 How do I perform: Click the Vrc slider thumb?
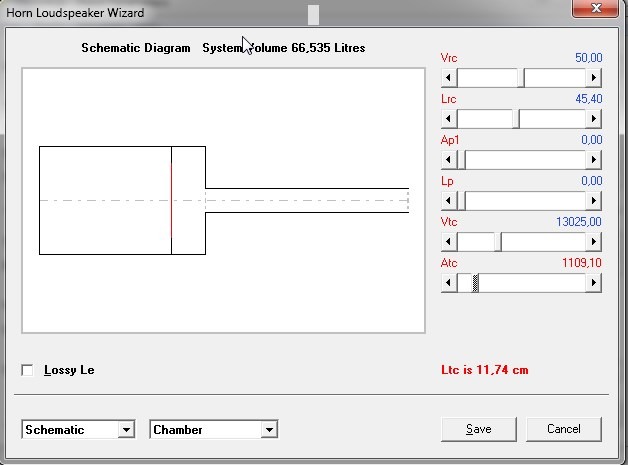tap(521, 78)
